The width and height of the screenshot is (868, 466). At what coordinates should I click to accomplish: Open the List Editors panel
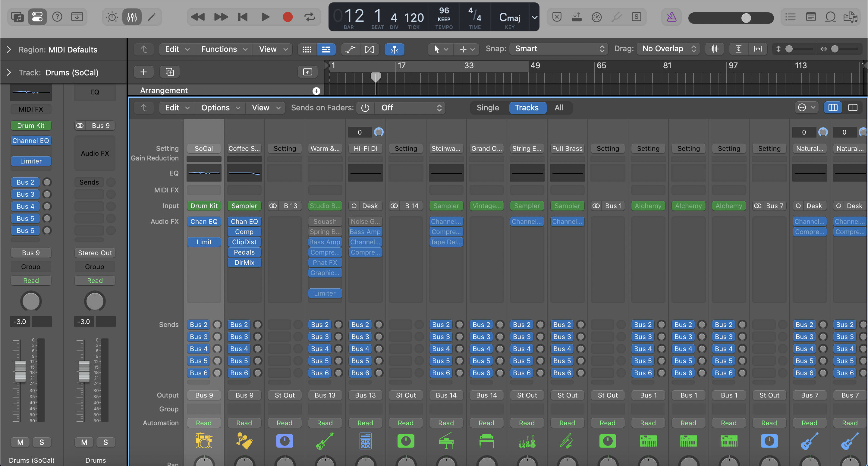[x=790, y=17]
